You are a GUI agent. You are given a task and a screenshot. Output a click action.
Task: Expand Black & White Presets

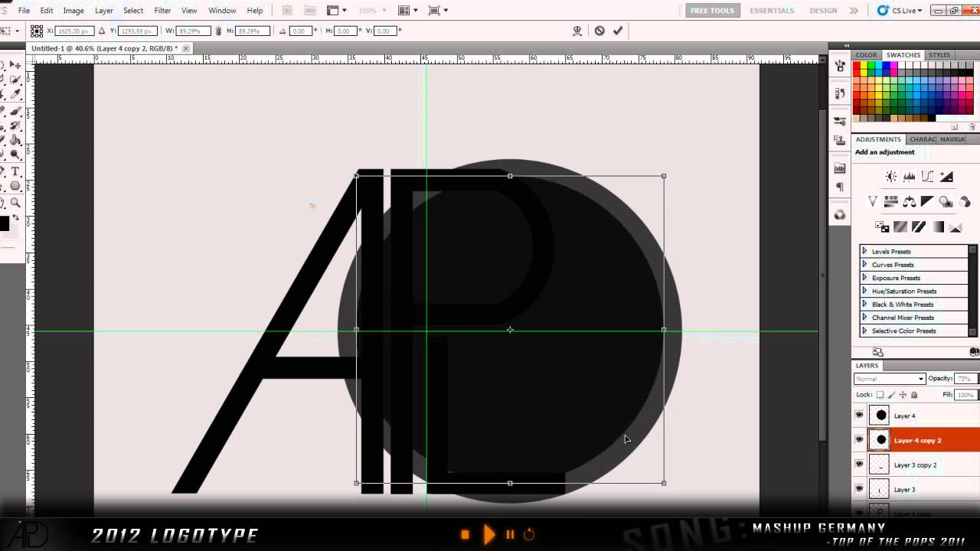pos(864,304)
